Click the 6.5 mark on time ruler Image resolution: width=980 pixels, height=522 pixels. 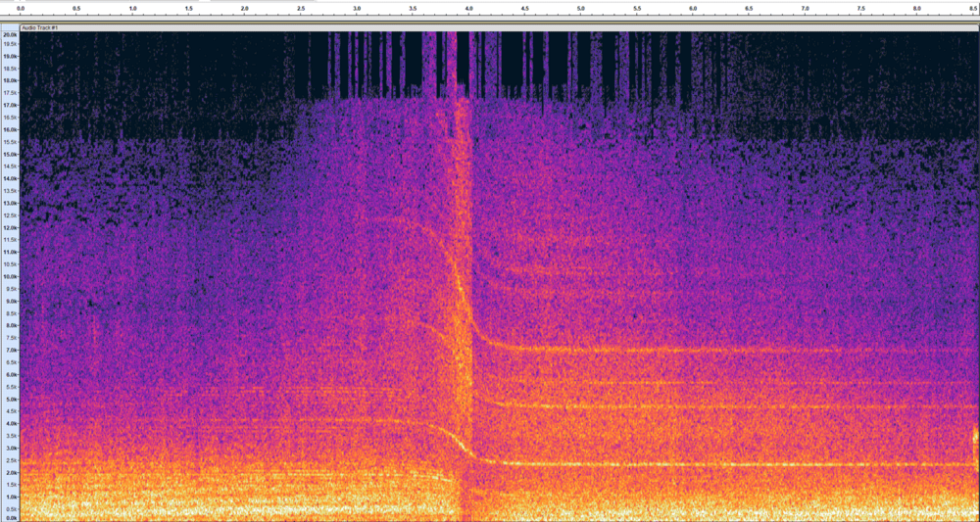point(749,9)
